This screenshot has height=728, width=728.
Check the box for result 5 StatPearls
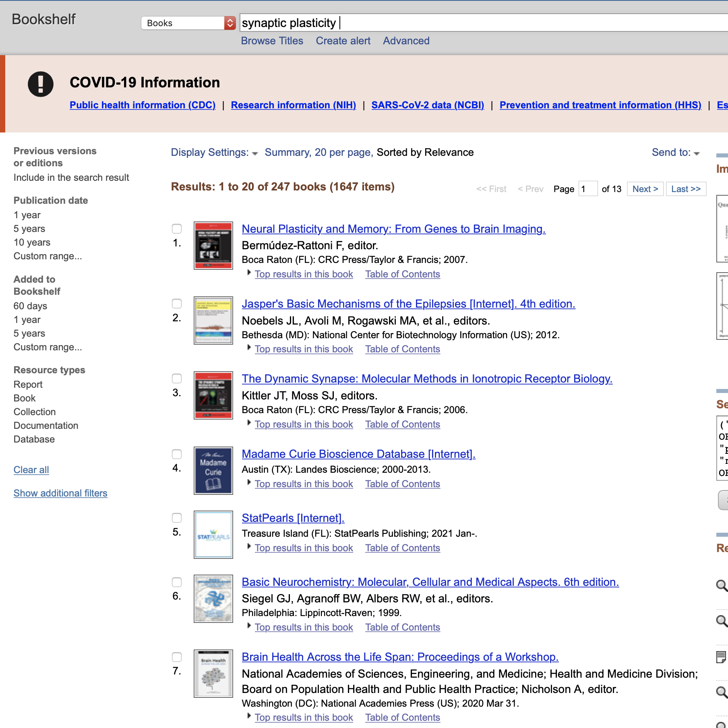pos(177,518)
